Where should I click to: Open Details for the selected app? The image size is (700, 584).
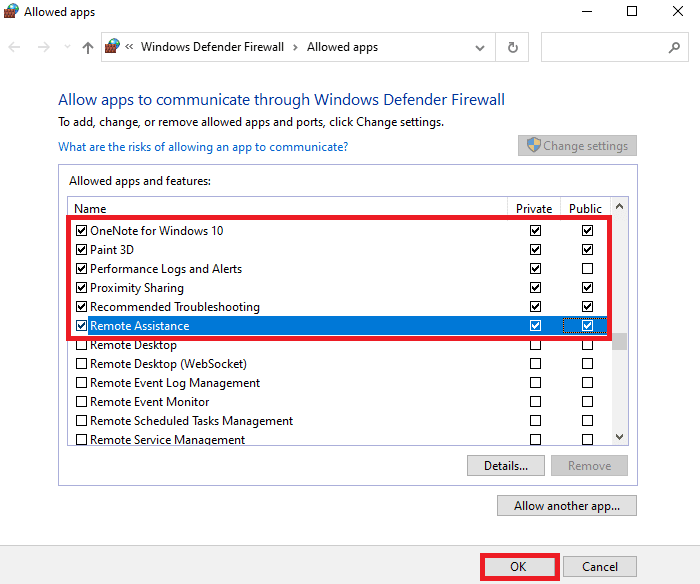click(506, 466)
